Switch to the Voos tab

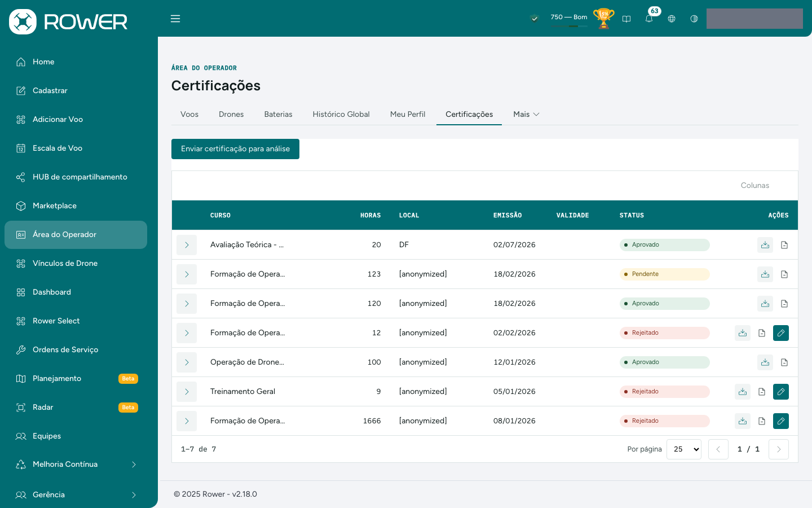coord(189,114)
